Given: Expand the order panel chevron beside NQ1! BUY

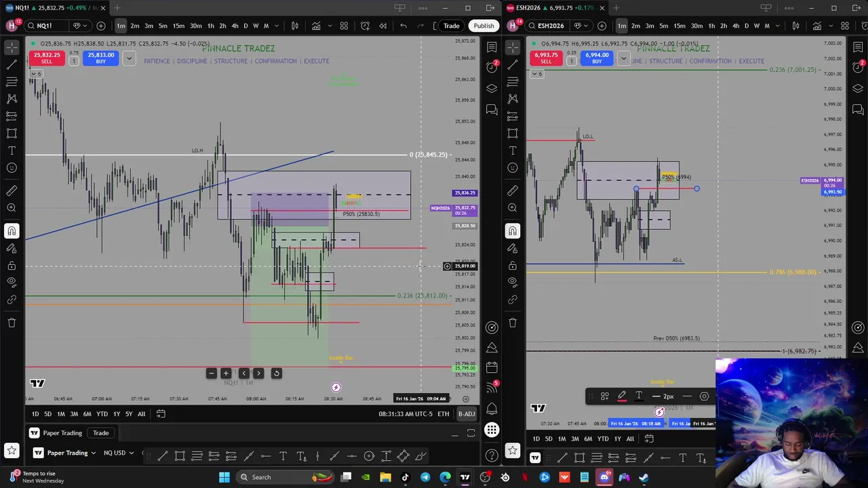Looking at the screenshot, I should pos(129,58).
